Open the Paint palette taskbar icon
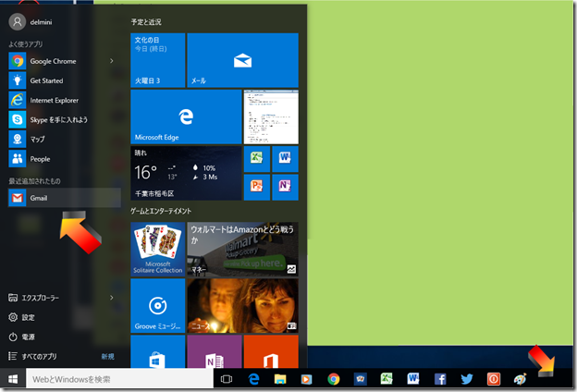Image resolution: width=577 pixels, height=392 pixels. [x=520, y=379]
